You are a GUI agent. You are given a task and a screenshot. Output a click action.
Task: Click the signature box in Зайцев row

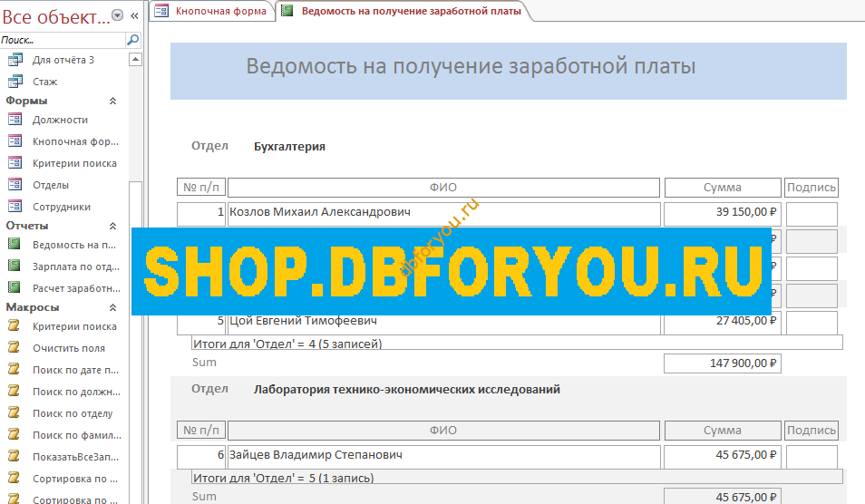pos(812,457)
